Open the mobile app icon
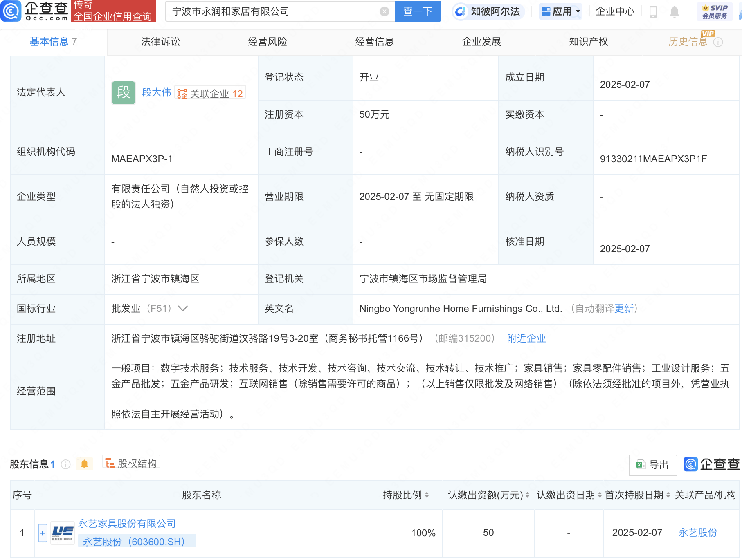 (x=653, y=11)
